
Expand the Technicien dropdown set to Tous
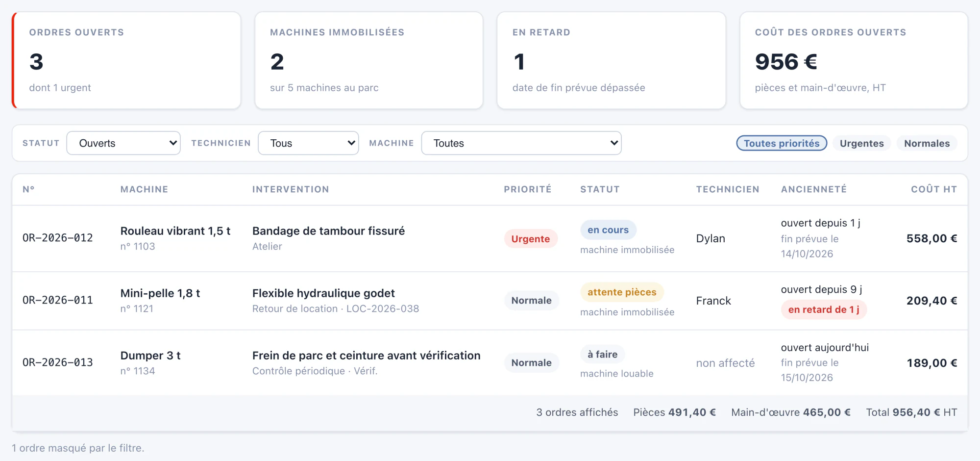tap(308, 143)
